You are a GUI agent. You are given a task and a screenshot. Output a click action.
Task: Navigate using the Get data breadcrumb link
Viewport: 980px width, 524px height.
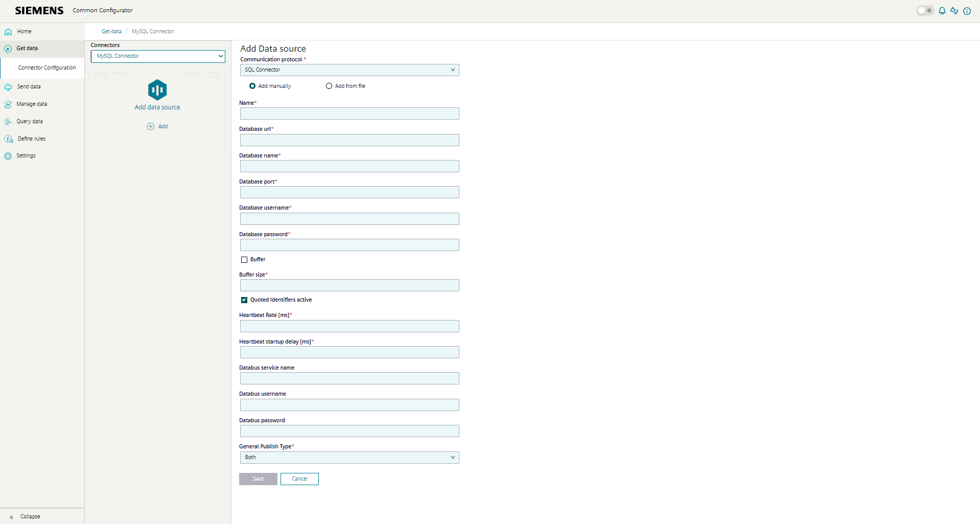coord(111,31)
